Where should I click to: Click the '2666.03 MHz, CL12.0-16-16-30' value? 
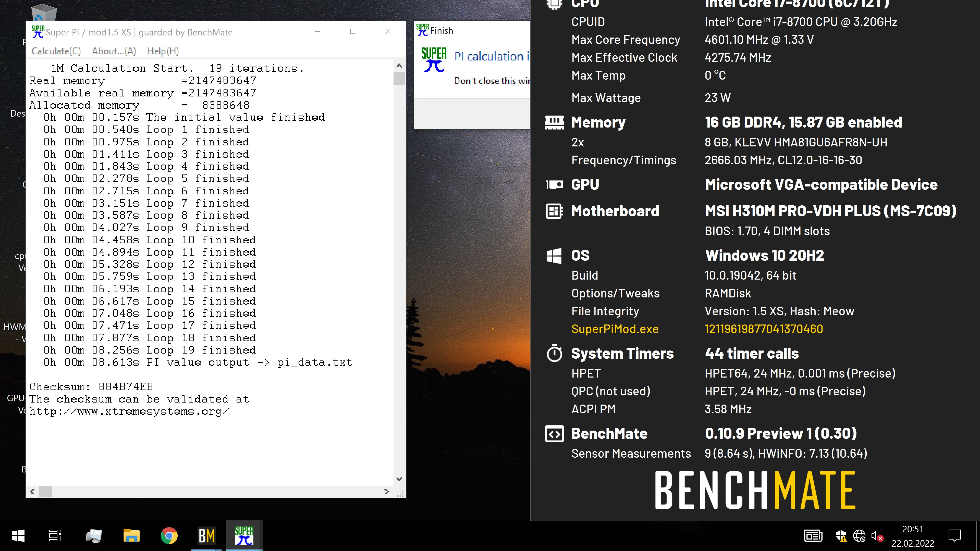point(783,160)
